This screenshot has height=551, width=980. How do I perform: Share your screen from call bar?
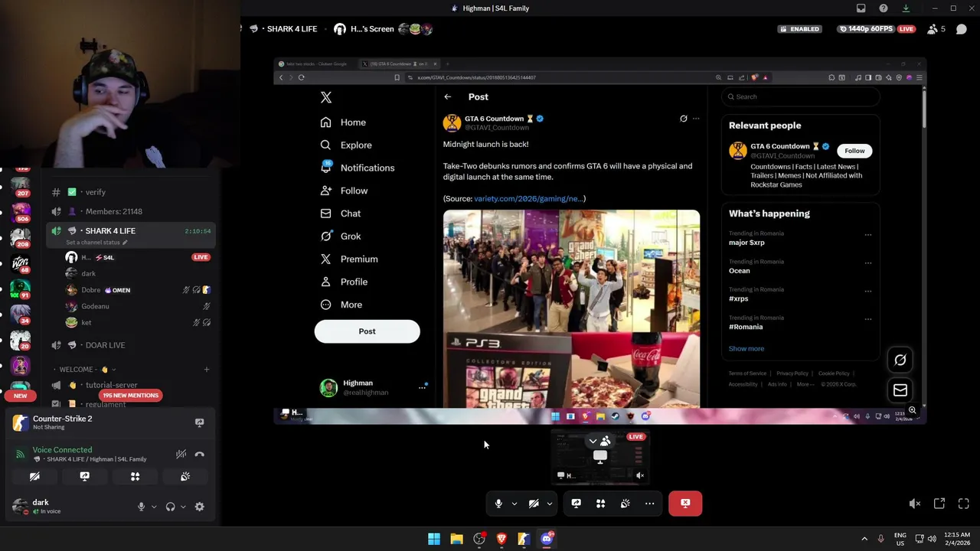(577, 504)
